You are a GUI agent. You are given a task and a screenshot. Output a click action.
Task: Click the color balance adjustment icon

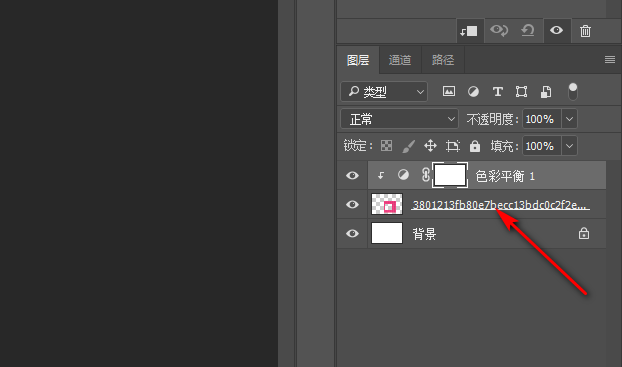click(403, 175)
